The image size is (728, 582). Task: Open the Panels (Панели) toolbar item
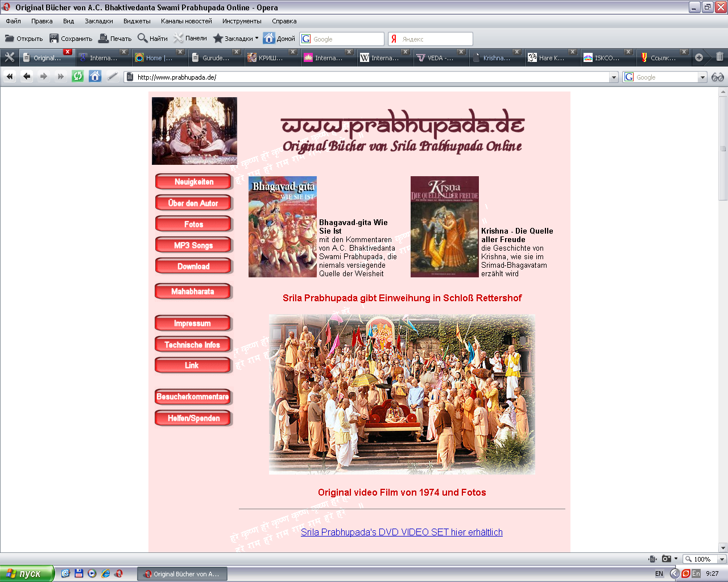[190, 38]
